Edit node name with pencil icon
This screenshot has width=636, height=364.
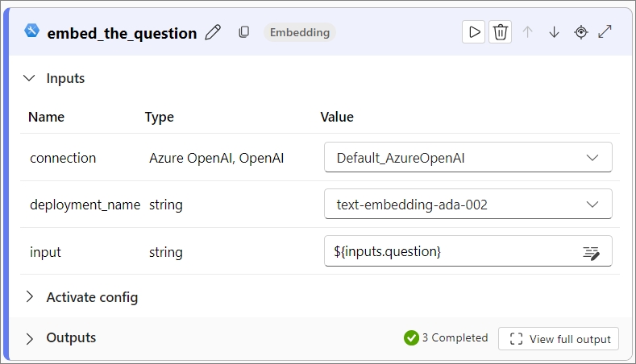(213, 32)
